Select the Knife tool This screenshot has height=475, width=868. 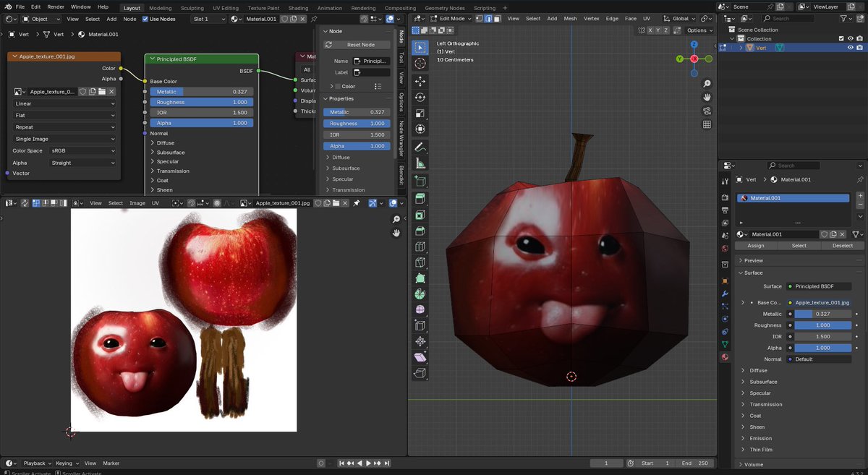click(420, 262)
